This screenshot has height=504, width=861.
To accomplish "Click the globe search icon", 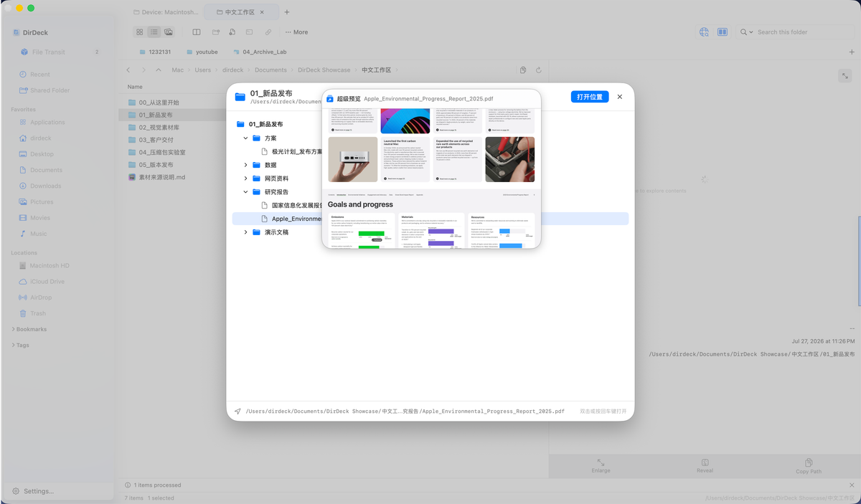I will [704, 32].
